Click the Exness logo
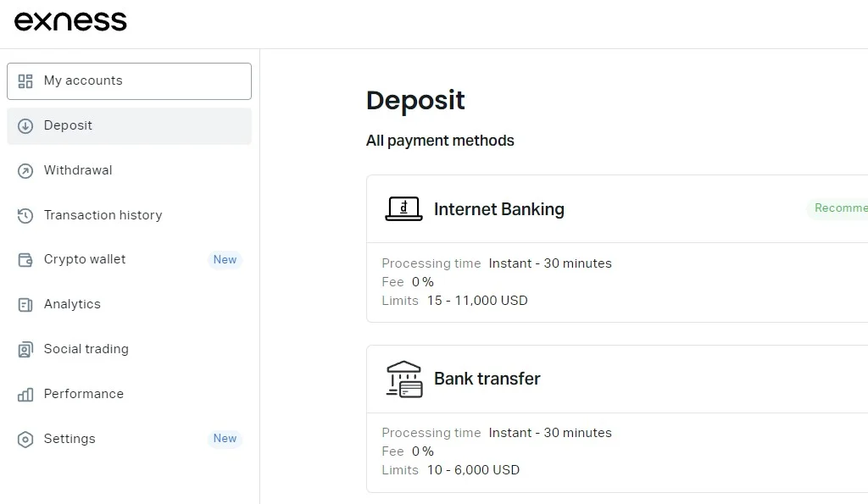 point(70,20)
